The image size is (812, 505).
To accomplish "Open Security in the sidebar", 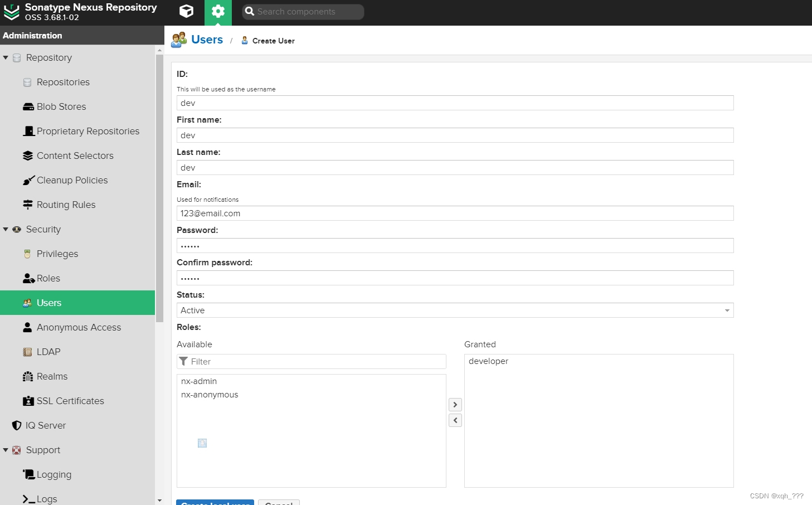I will click(x=43, y=229).
